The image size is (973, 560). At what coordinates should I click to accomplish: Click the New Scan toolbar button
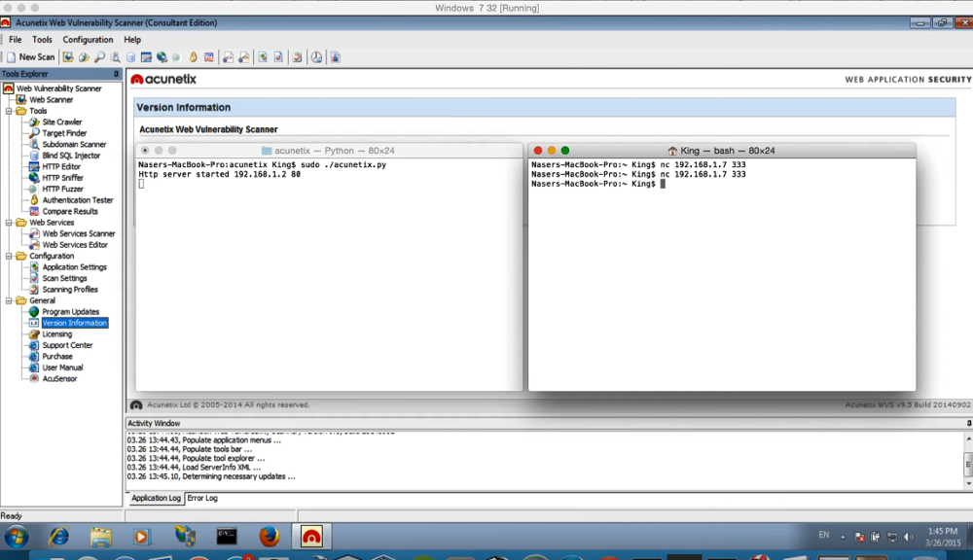pos(31,57)
